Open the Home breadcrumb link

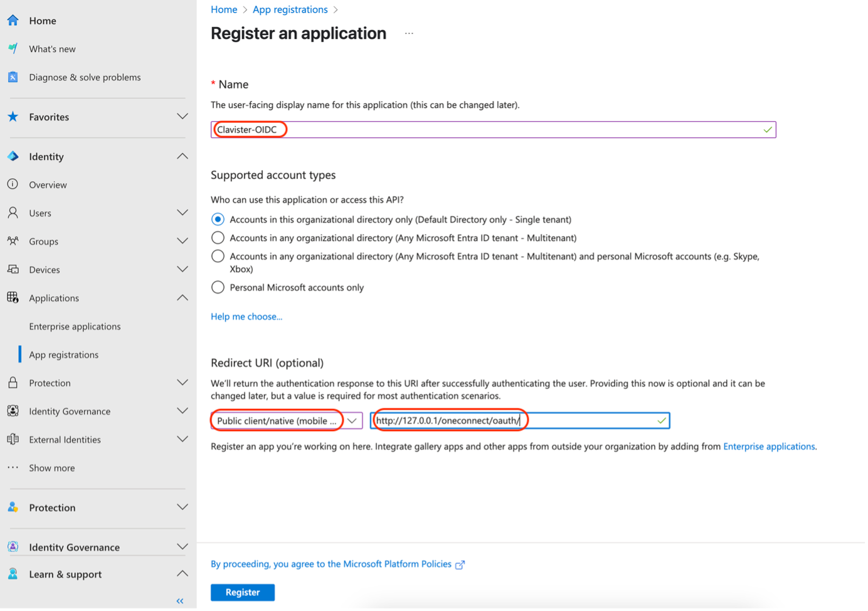(x=224, y=9)
